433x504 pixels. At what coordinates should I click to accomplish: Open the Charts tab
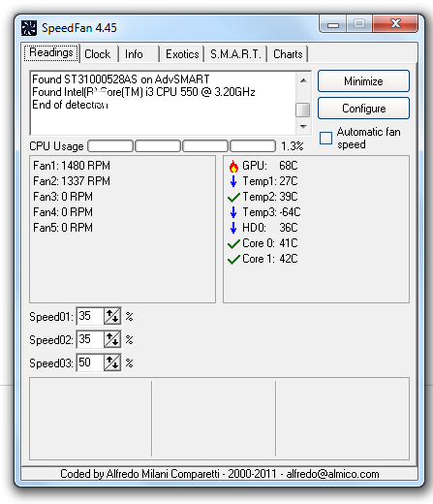pos(288,54)
